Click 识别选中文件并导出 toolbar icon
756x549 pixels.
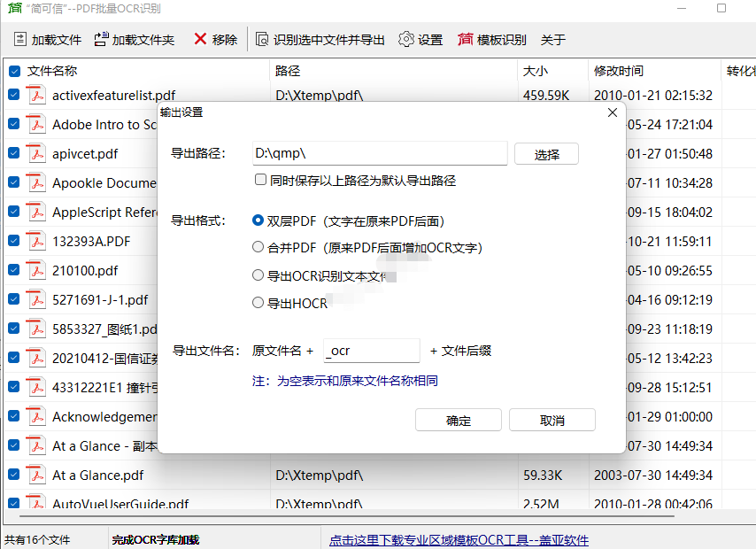tap(262, 40)
